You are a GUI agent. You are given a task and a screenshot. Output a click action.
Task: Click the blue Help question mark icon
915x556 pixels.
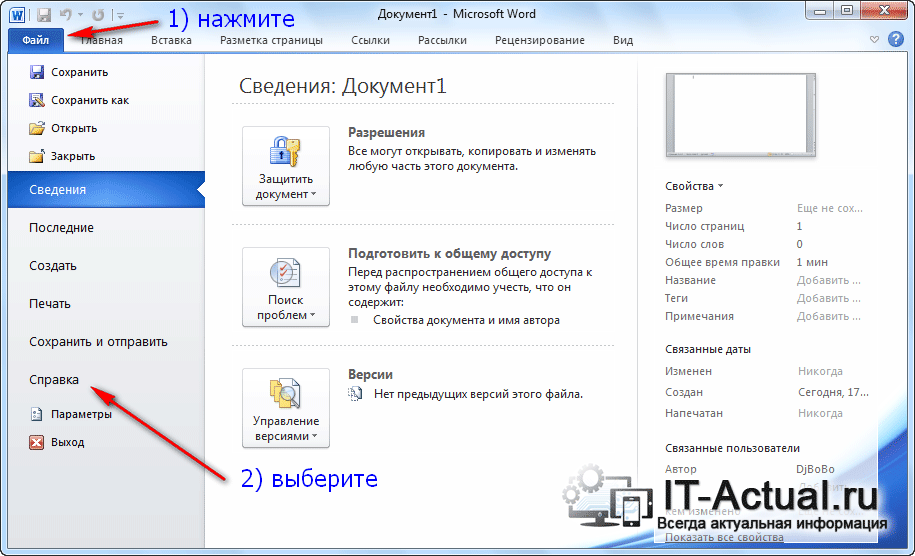click(x=896, y=39)
